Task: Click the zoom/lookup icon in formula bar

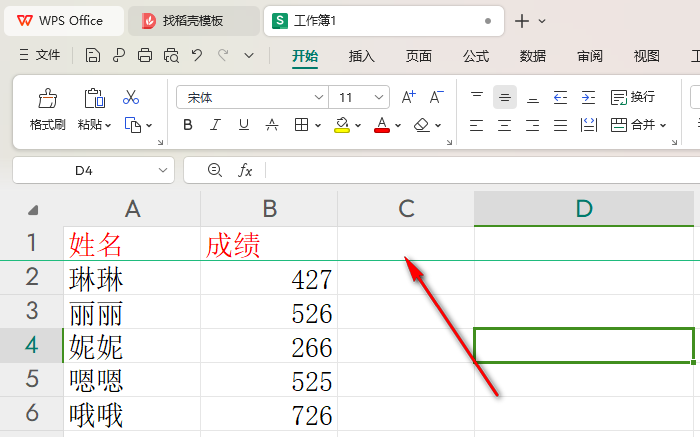Action: [215, 170]
